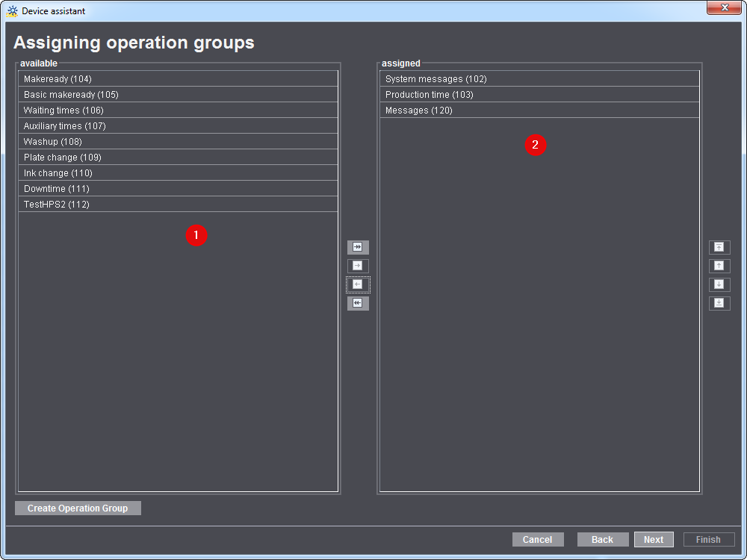Click the remove single item left-arrow button

pos(358,284)
